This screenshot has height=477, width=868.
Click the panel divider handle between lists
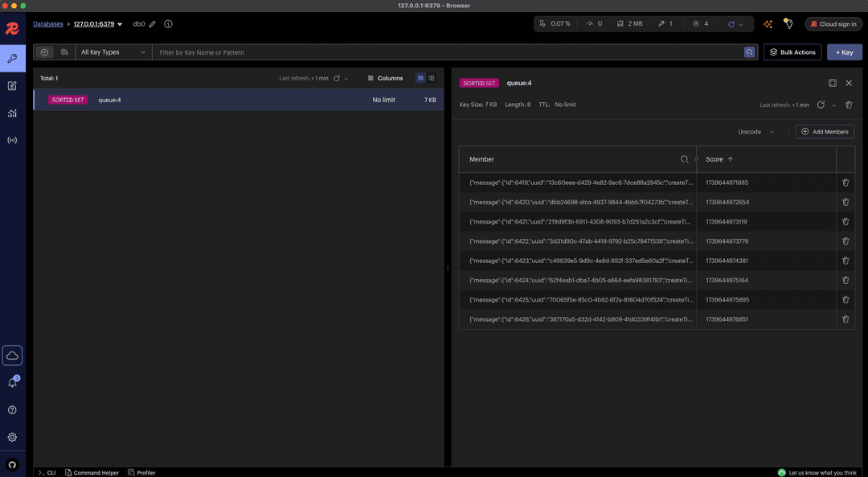tap(448, 267)
